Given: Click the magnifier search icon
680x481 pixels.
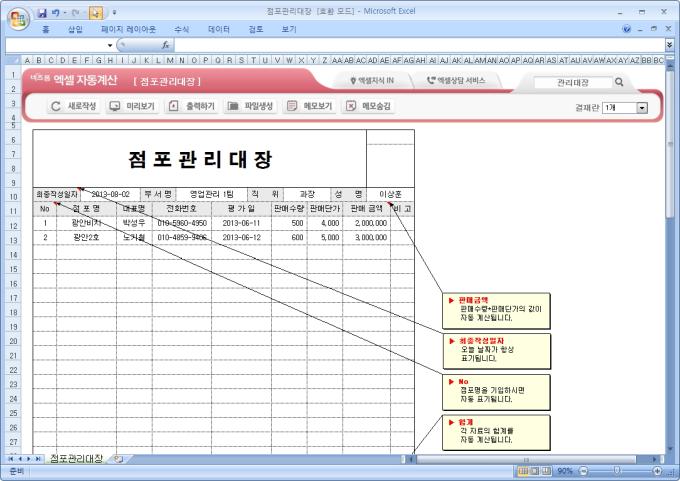Looking at the screenshot, I should 619,82.
